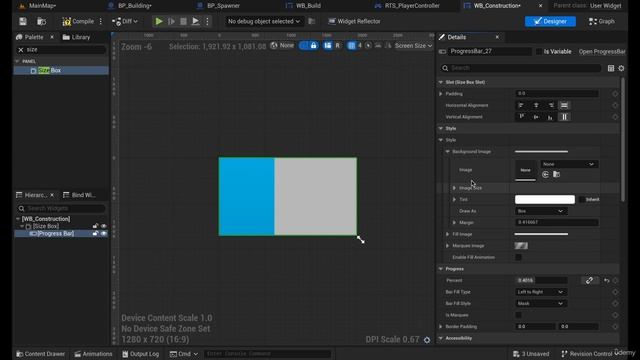This screenshot has height=360, width=640.
Task: Set vertical alignment to top
Action: [x=521, y=117]
